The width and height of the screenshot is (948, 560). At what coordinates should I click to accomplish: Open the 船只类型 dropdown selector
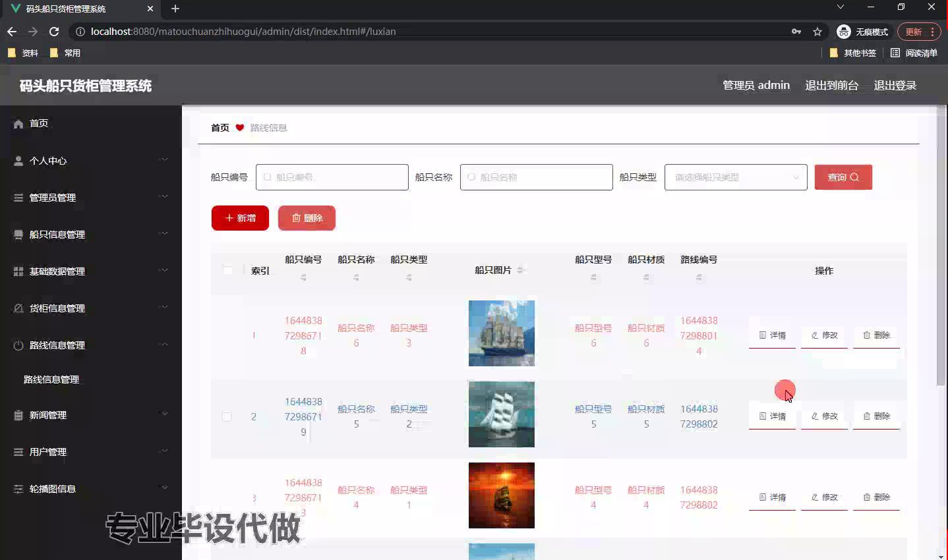pos(735,177)
